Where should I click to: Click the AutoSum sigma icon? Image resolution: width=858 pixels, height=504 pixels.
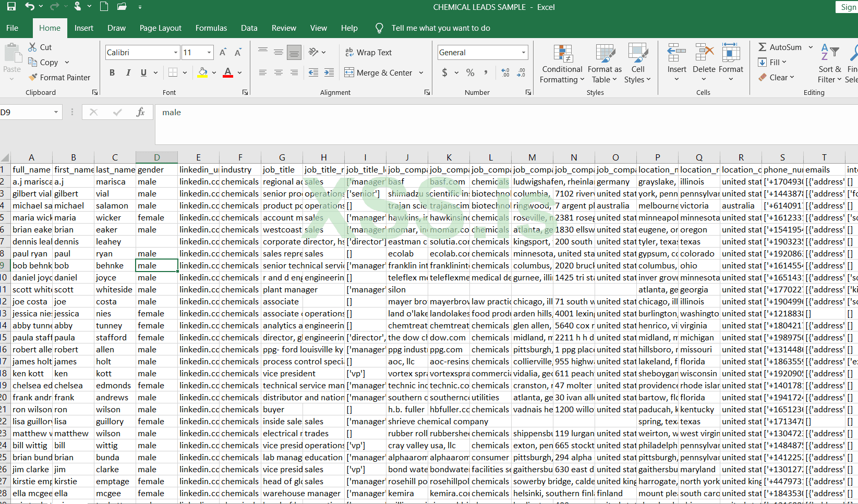tap(763, 47)
